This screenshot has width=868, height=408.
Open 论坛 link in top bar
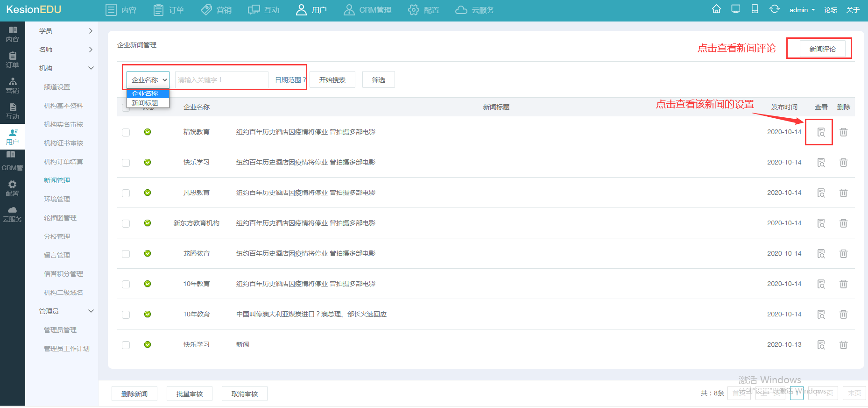pos(831,10)
